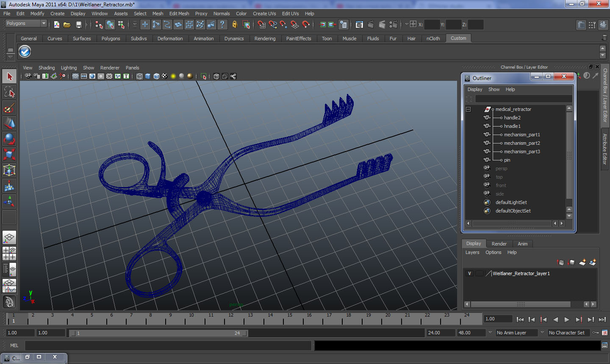
Task: Click the blue checkmark shelf icon
Action: [x=25, y=52]
